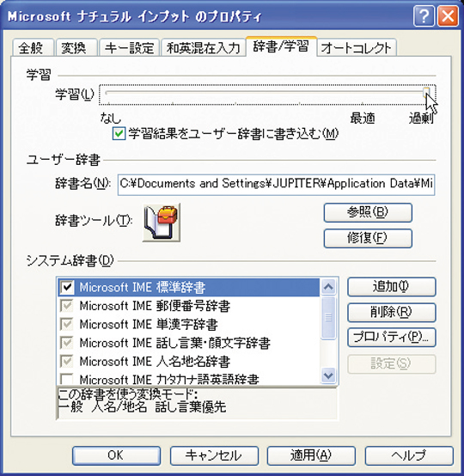The height and width of the screenshot is (476, 464).
Task: Open the キー設定 tab
Action: coord(129,47)
